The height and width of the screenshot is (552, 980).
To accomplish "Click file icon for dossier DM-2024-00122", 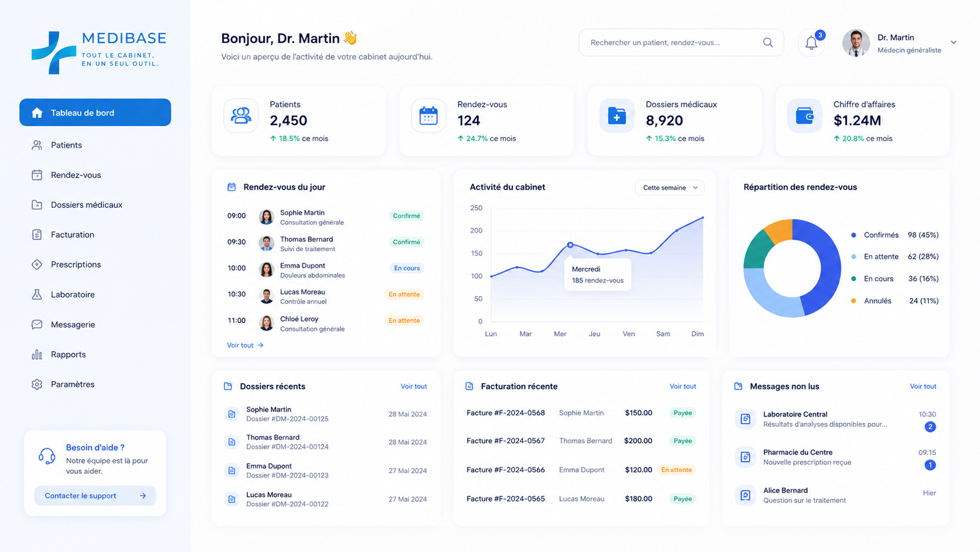I will 232,499.
